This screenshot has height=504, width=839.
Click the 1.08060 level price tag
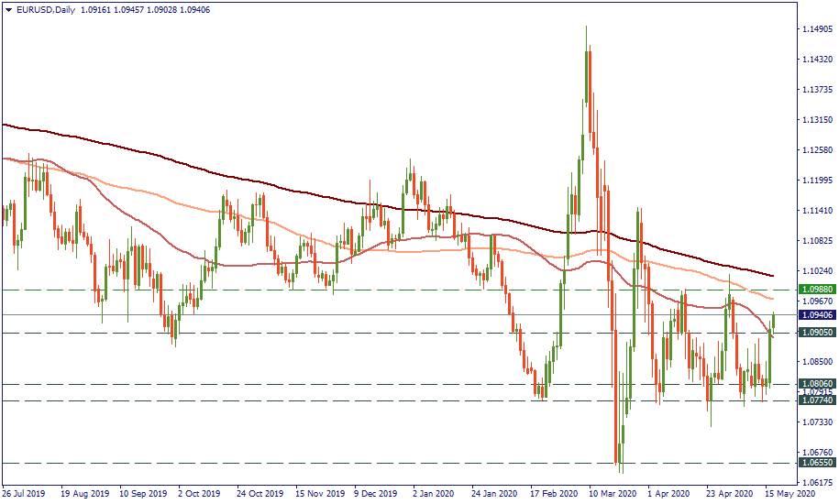pos(814,384)
